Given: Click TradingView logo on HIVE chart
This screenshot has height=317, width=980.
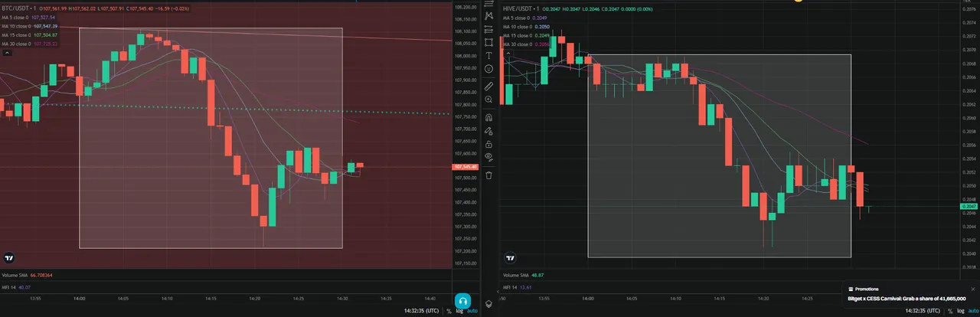Looking at the screenshot, I should point(510,258).
